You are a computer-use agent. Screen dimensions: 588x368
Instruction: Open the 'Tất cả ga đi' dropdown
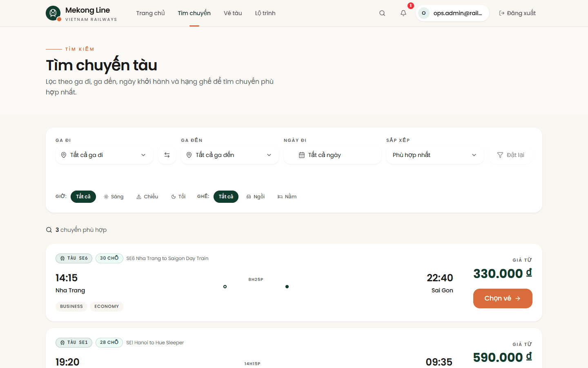pyautogui.click(x=104, y=155)
